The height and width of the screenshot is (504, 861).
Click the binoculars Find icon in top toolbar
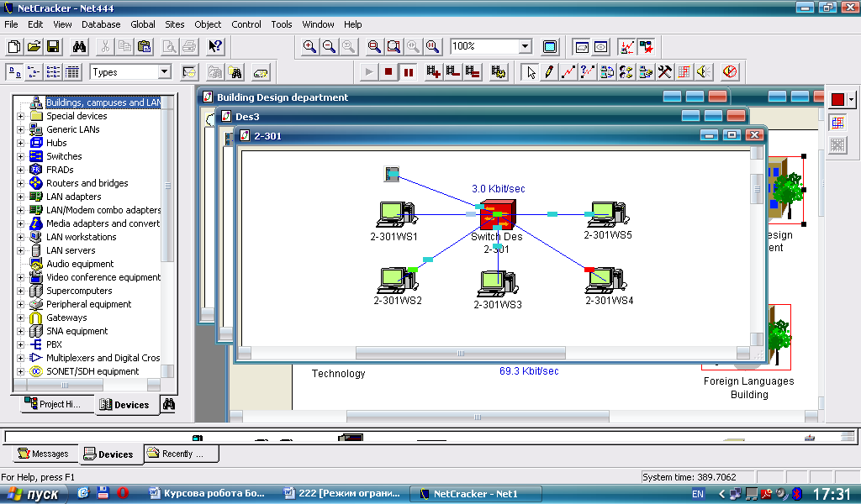[x=80, y=46]
